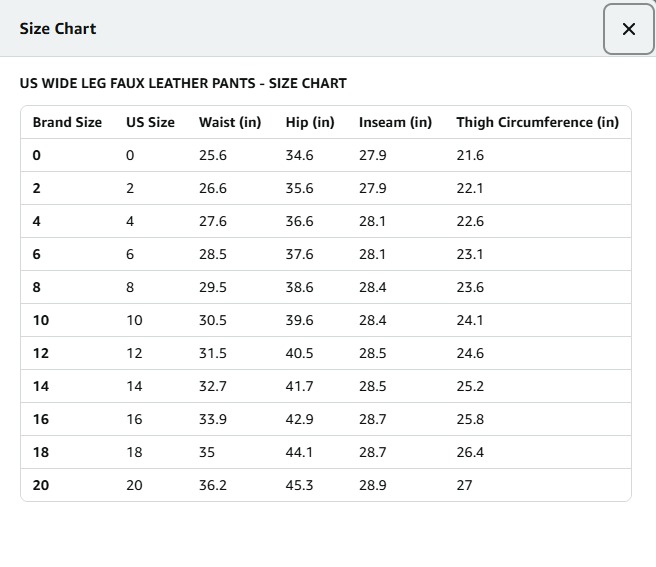Select the Thigh Circumference (in) column header
Image resolution: width=656 pixels, height=567 pixels.
pos(537,122)
